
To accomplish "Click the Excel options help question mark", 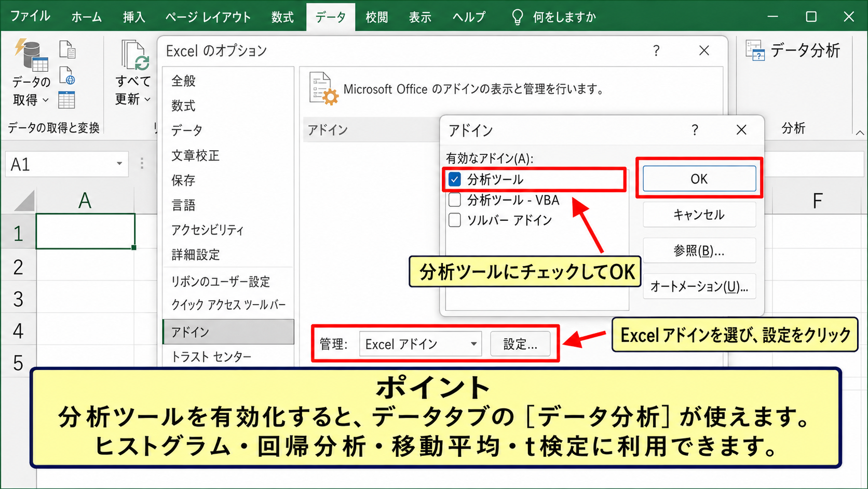I will (x=656, y=51).
